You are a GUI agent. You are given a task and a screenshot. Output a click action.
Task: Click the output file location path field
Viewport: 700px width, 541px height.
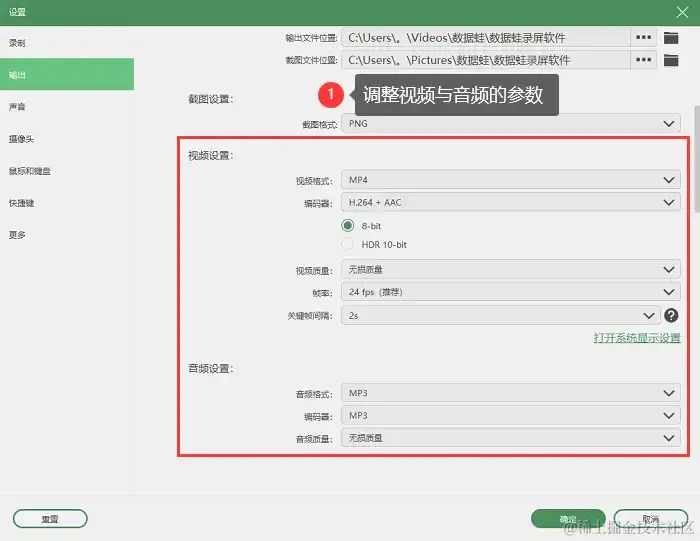(x=486, y=37)
